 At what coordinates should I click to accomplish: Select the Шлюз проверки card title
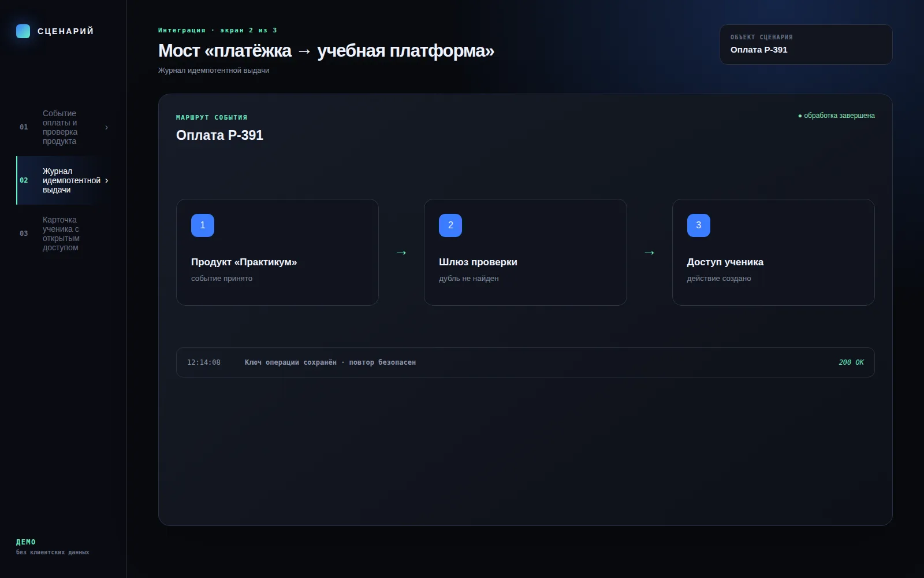tap(478, 262)
